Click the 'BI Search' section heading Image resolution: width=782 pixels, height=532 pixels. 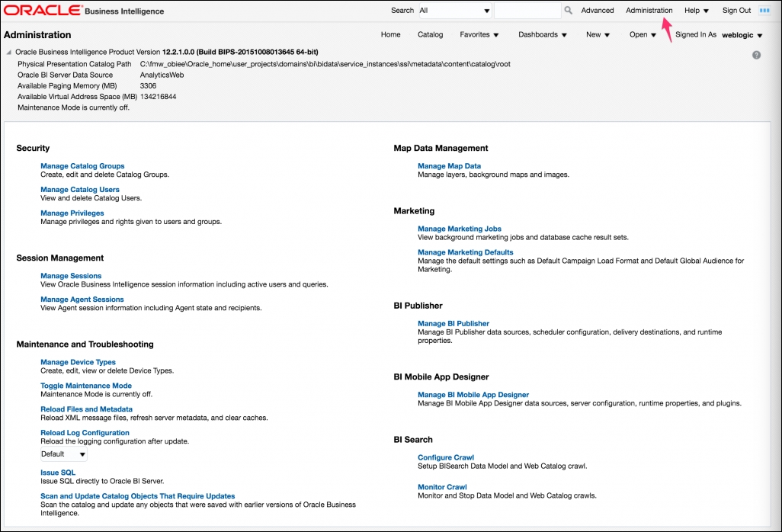(413, 440)
